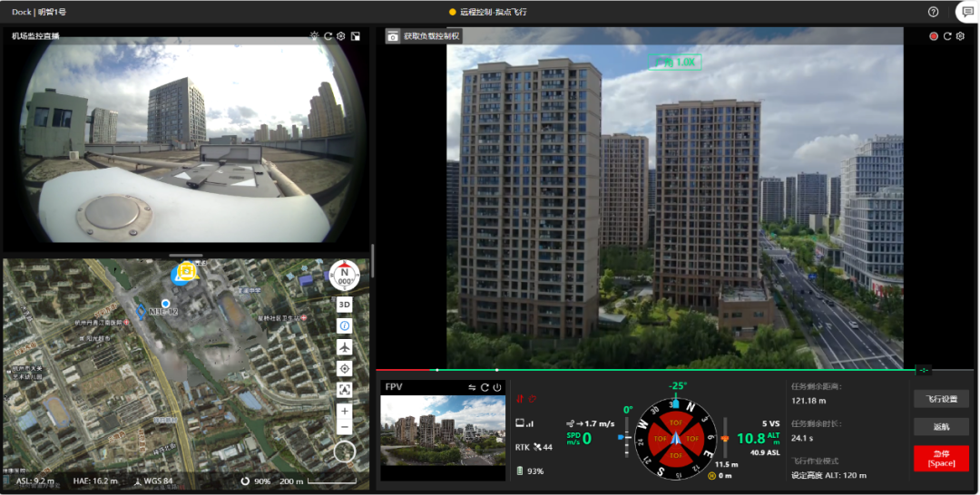Toggle map info layer icon

[x=345, y=325]
